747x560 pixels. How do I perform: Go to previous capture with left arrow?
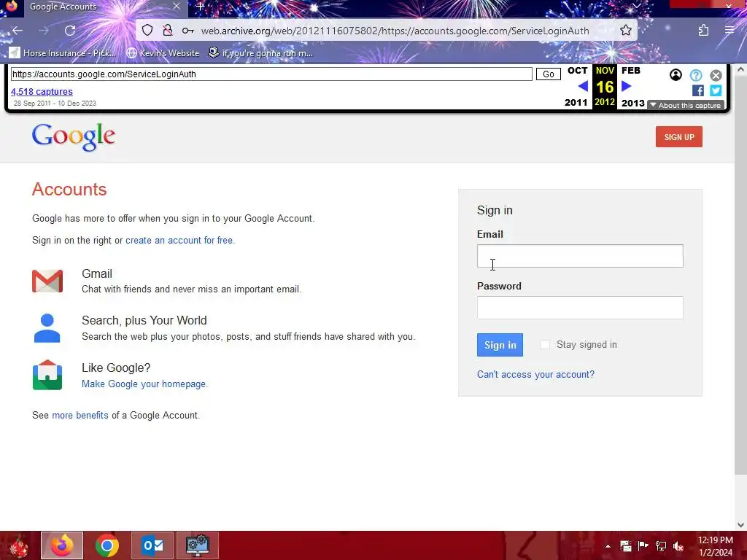point(583,86)
